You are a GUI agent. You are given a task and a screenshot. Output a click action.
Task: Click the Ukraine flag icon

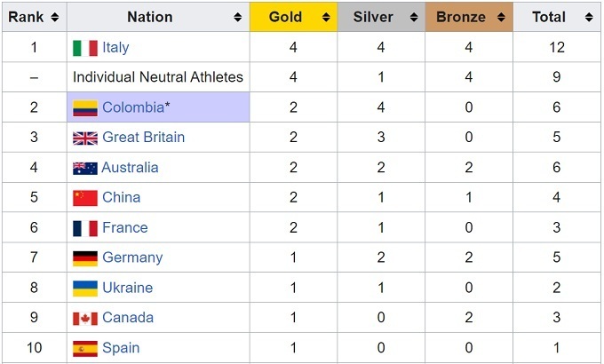tap(85, 288)
